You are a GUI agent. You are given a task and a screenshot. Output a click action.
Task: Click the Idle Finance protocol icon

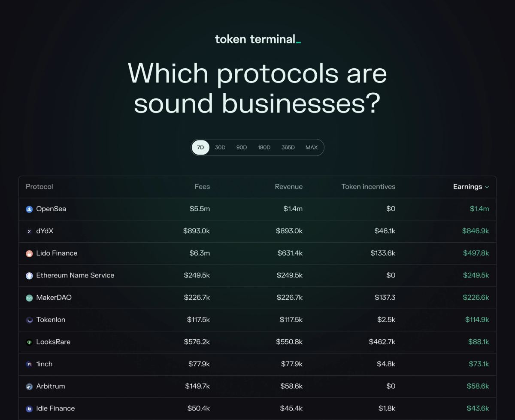[29, 408]
